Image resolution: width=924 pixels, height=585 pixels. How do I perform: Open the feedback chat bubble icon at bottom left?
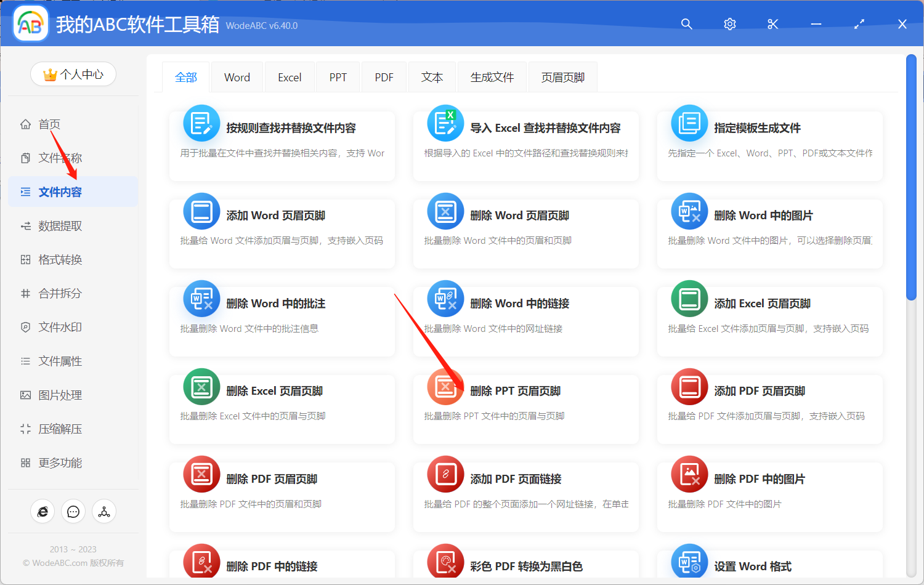73,511
